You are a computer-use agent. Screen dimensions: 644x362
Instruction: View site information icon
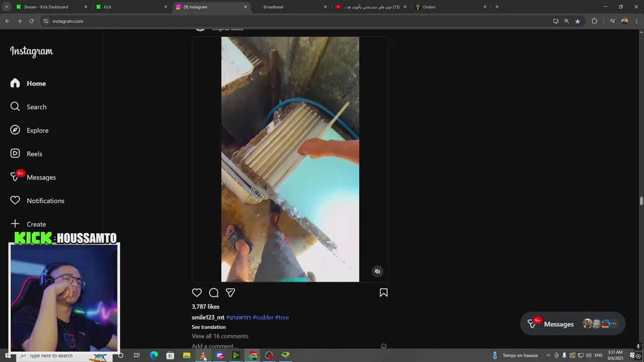(x=46, y=21)
